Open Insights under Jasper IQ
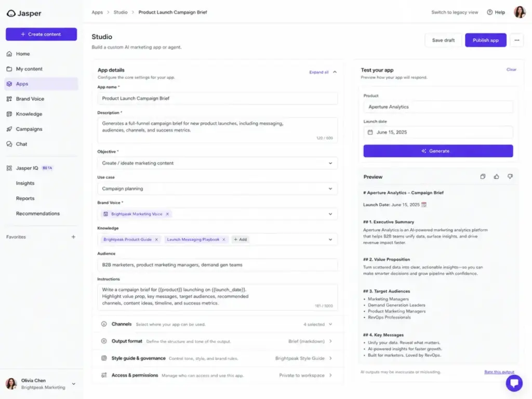This screenshot has width=532, height=399. (x=25, y=183)
